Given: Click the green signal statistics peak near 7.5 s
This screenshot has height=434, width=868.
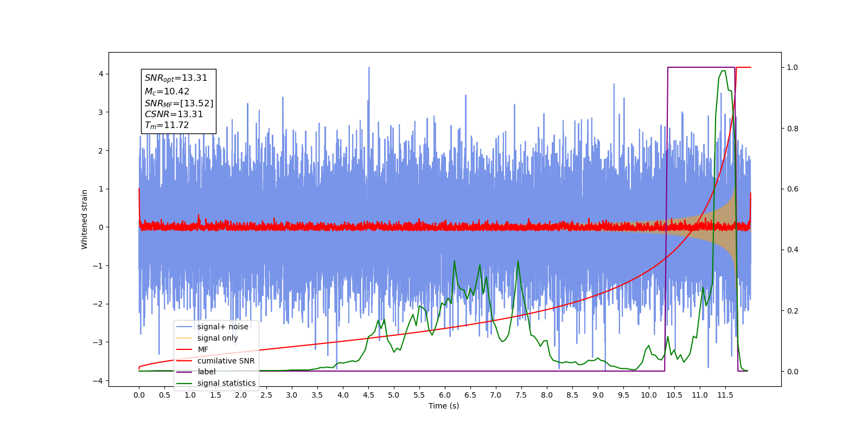Looking at the screenshot, I should coord(518,261).
